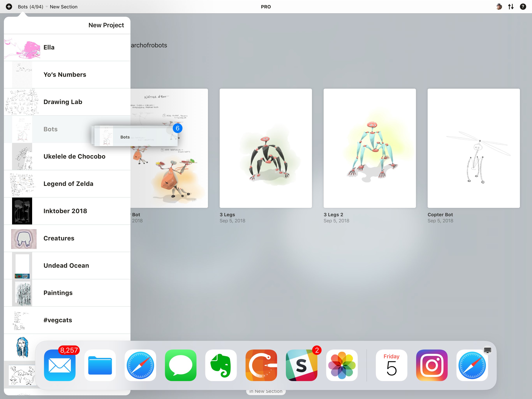This screenshot has width=532, height=399.
Task: Click the Creatures project thumbnail image
Action: coord(24,239)
